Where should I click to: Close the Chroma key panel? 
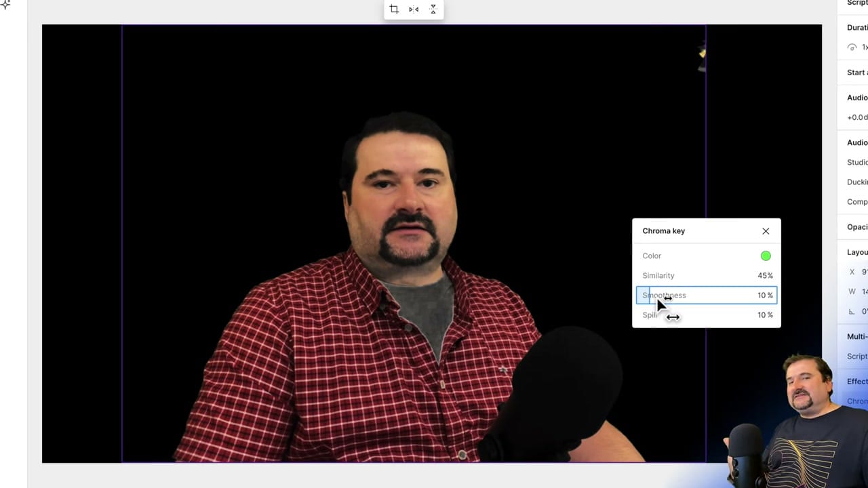pos(766,231)
